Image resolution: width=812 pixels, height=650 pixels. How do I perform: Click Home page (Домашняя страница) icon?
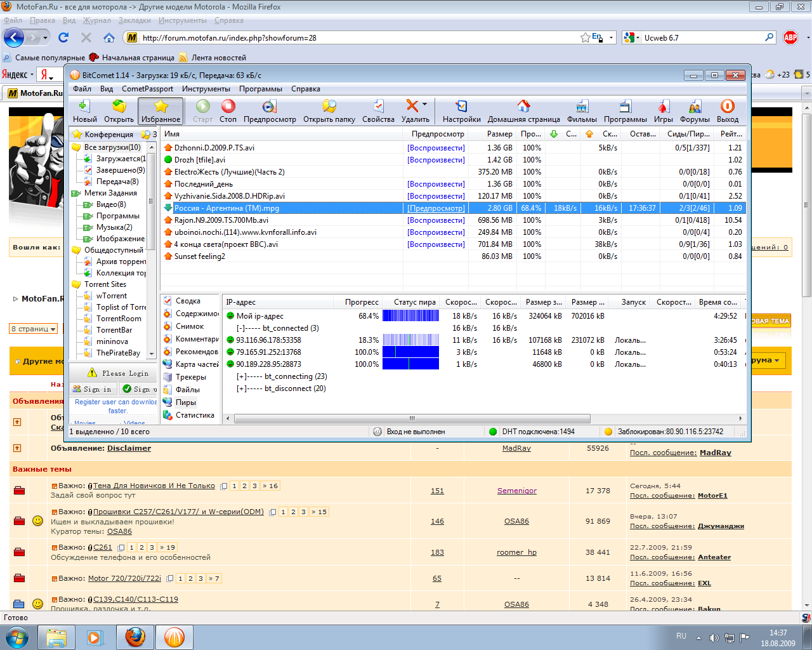[x=523, y=110]
